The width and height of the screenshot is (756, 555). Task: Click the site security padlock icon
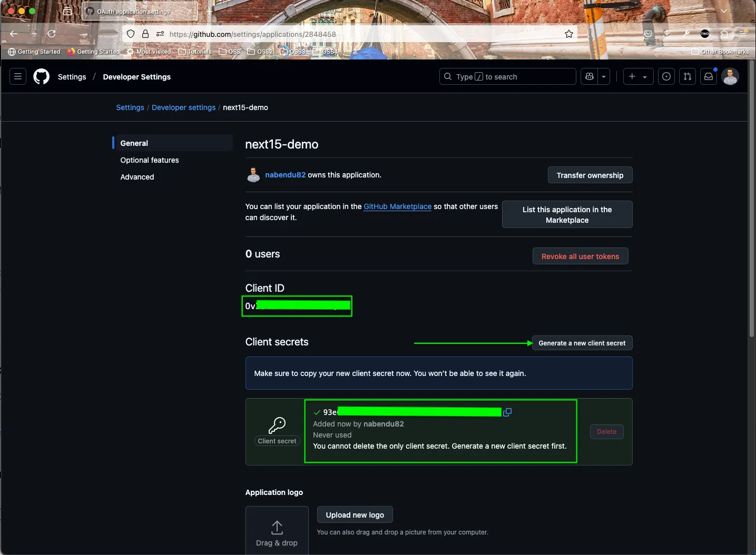click(x=145, y=34)
